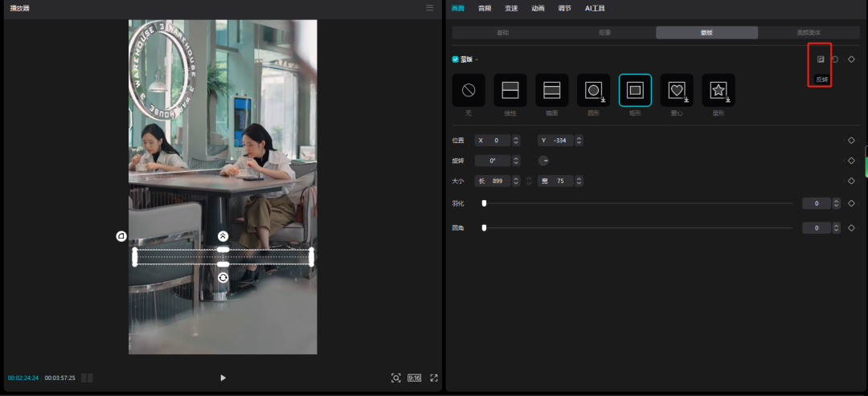Switch to the 调节 adjust tab
This screenshot has height=396, width=868.
pyautogui.click(x=565, y=8)
